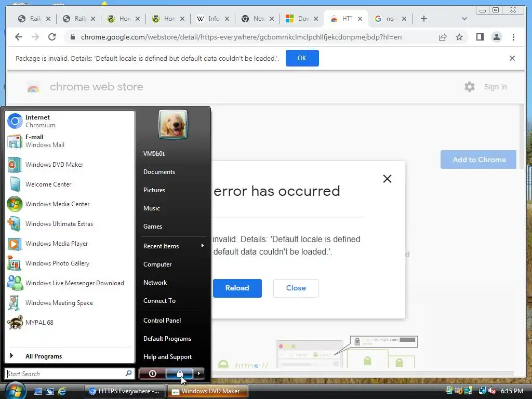
Task: Click OK on the package invalid infobar
Action: [302, 58]
